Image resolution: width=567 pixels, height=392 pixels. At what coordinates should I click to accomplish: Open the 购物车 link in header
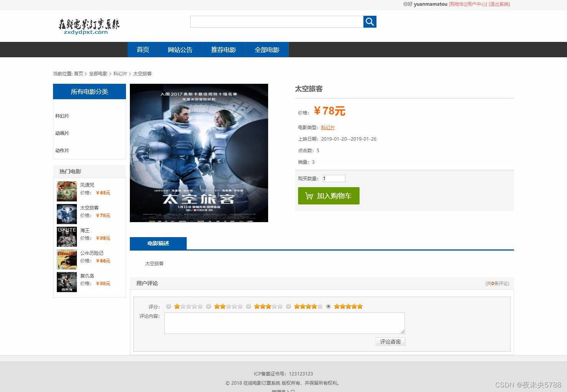[457, 4]
